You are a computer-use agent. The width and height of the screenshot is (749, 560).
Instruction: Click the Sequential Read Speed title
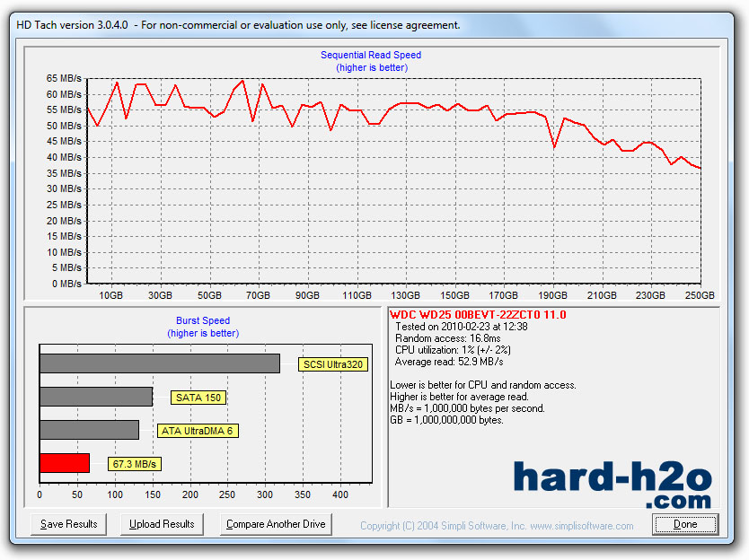click(x=371, y=55)
